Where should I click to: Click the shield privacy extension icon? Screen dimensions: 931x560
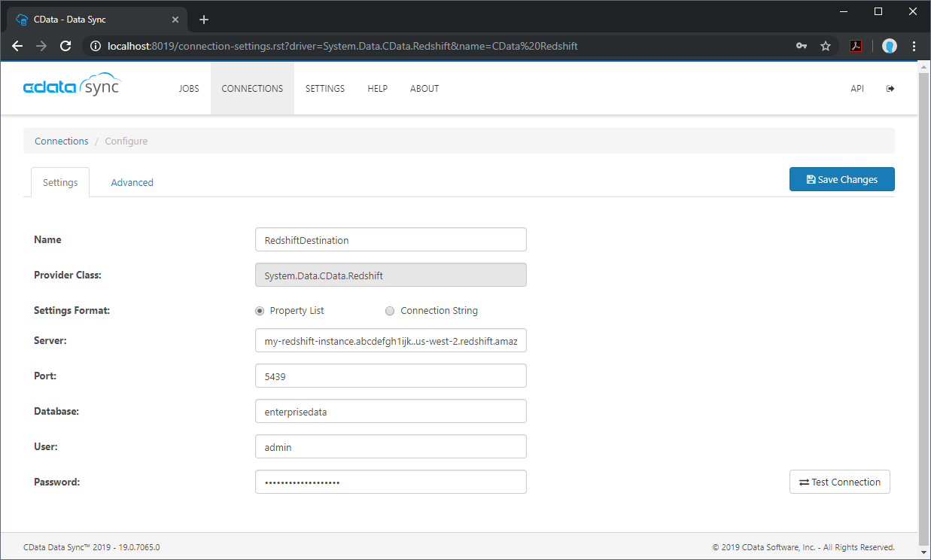890,46
